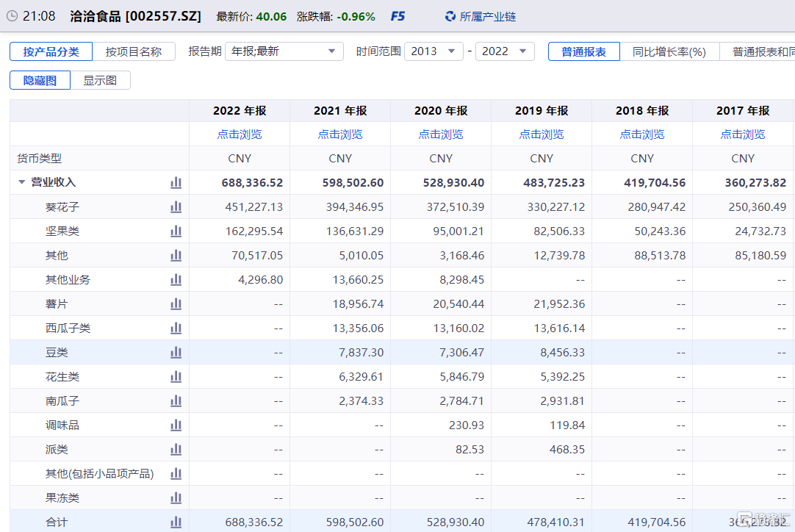Select the 隐藏图 toggle option

40,81
